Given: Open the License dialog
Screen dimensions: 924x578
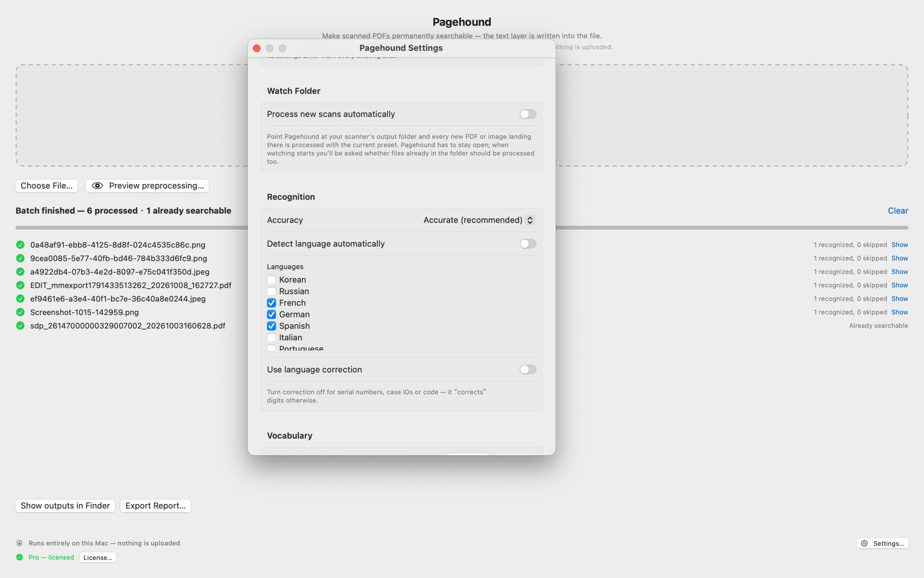Looking at the screenshot, I should 98,558.
